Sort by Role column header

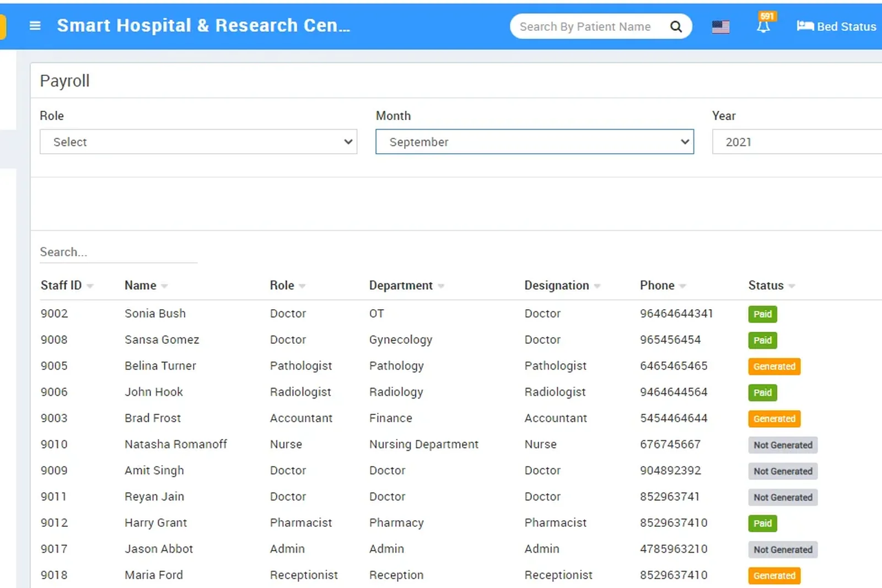pyautogui.click(x=288, y=285)
